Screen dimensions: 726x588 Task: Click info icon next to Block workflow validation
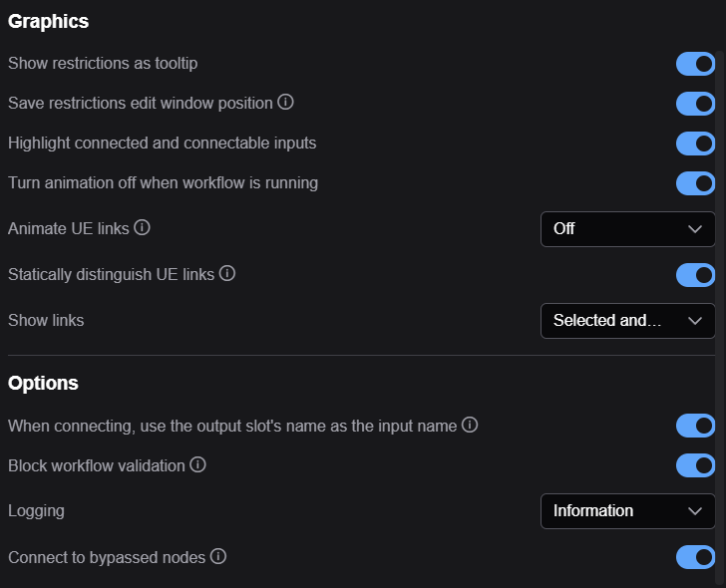197,464
